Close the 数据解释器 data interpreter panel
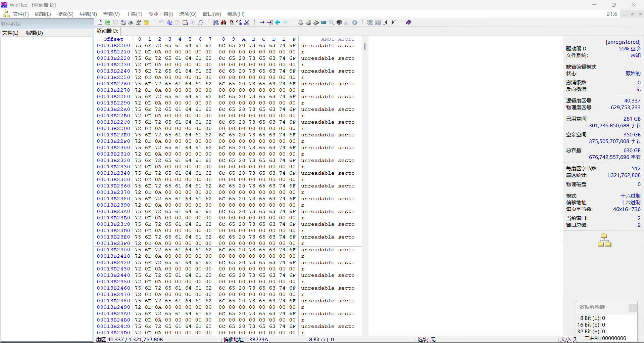The height and width of the screenshot is (343, 644). 633,307
